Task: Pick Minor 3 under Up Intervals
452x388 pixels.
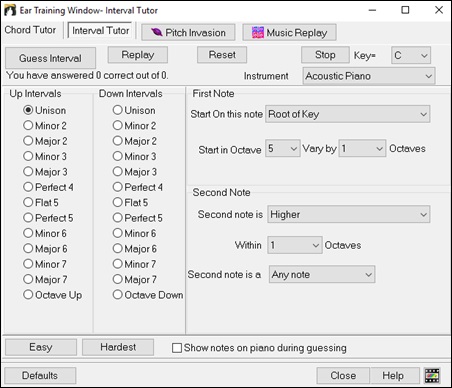Action: pyautogui.click(x=45, y=156)
